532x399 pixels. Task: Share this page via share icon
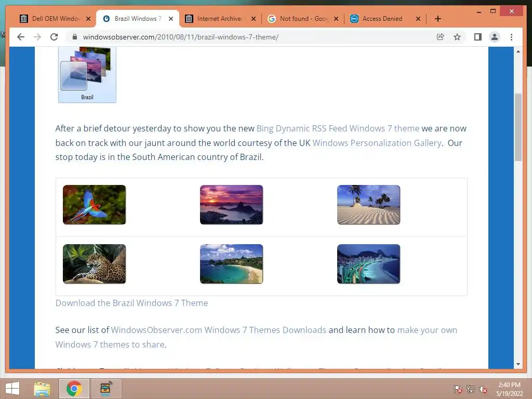coord(440,37)
